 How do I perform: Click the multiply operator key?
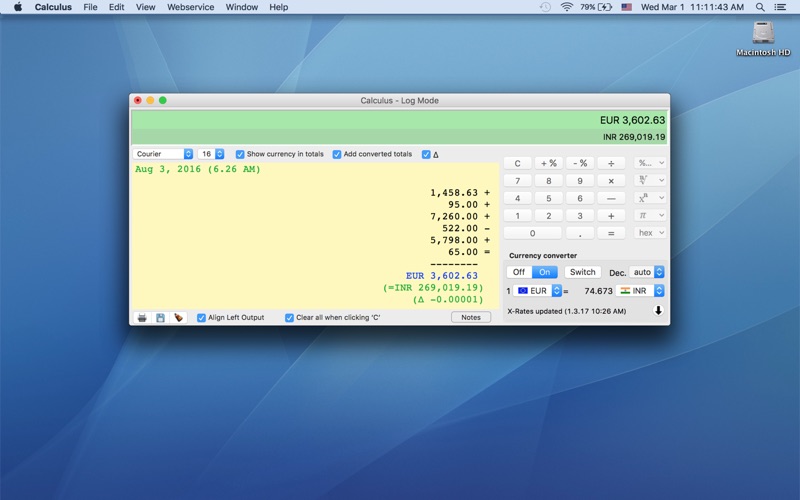point(611,181)
